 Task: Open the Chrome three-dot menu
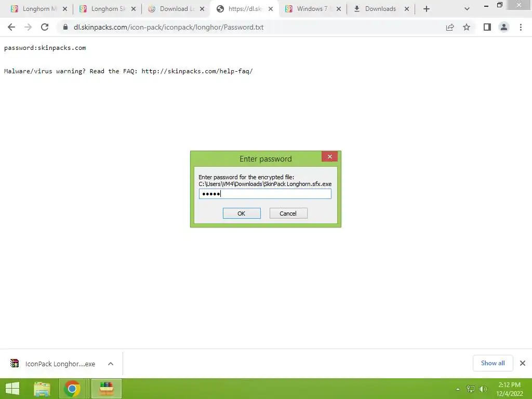tap(521, 27)
